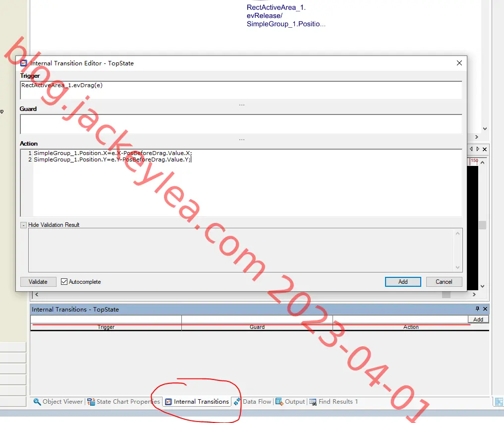Viewport: 504px width, 423px height.
Task: Click the Data Flow tab icon
Action: [x=237, y=402]
